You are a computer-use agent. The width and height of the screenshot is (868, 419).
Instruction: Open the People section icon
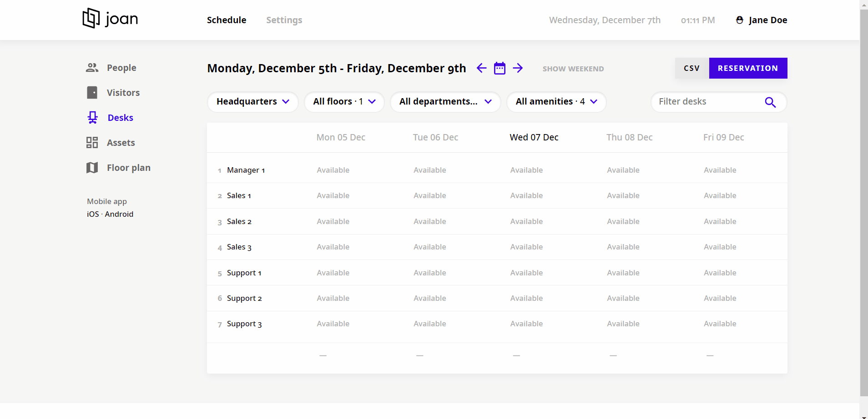(x=92, y=68)
